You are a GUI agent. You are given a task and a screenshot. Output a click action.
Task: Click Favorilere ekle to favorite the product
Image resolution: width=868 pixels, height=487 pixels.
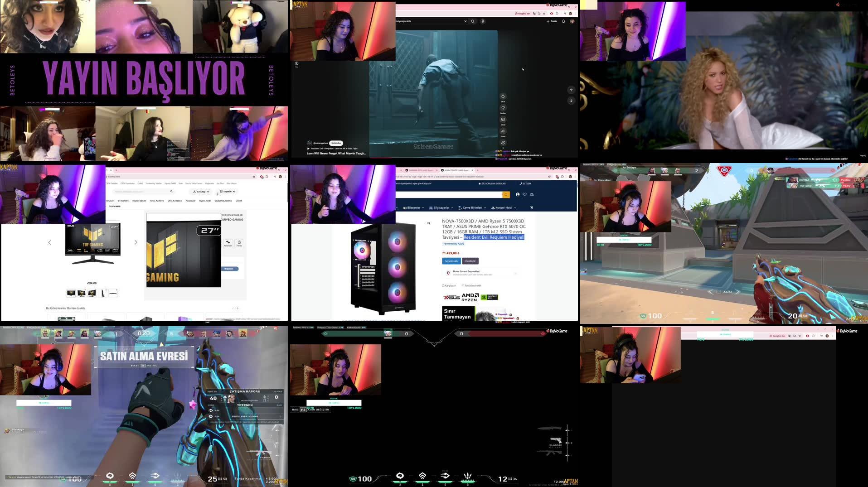(471, 285)
